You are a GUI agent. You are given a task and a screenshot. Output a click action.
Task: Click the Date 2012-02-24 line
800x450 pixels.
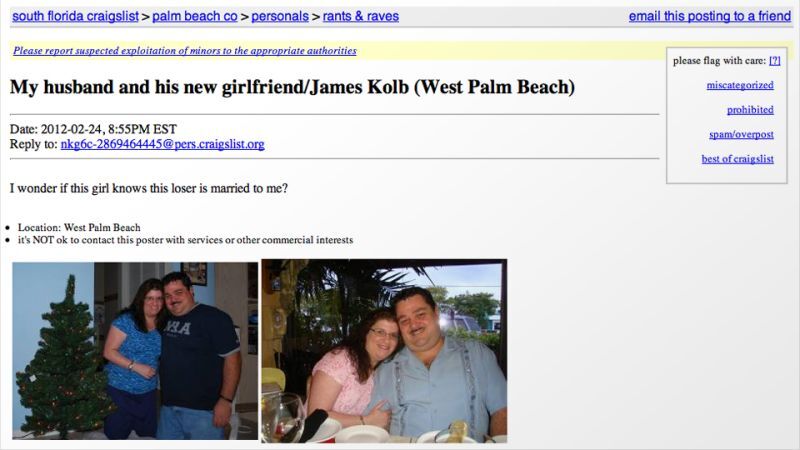(93, 129)
